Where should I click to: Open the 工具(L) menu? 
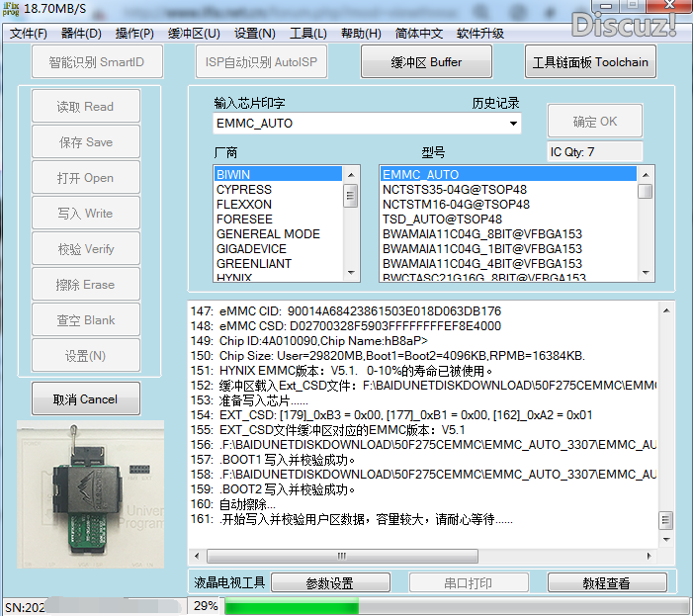click(308, 34)
